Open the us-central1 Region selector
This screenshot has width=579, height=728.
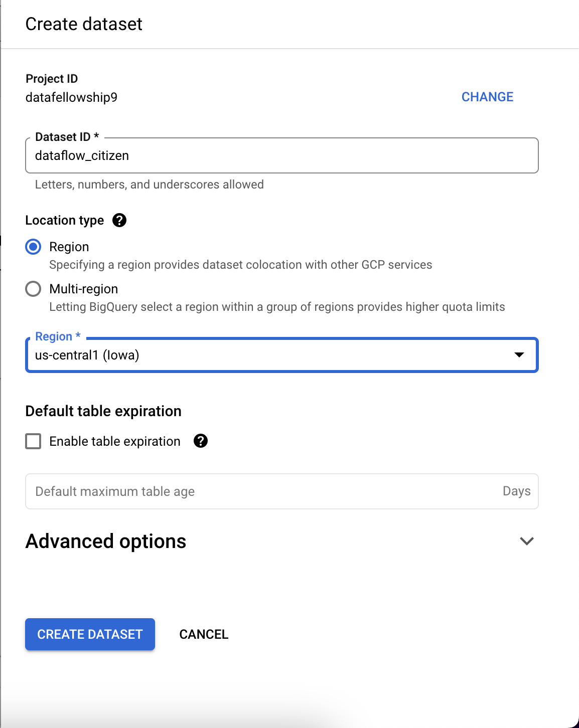[282, 355]
